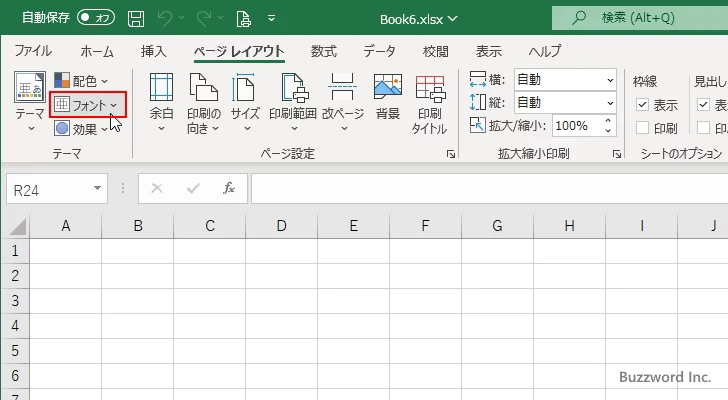Increase scale with up stepper arrow
Screen dimensions: 728x400
[x=608, y=121]
